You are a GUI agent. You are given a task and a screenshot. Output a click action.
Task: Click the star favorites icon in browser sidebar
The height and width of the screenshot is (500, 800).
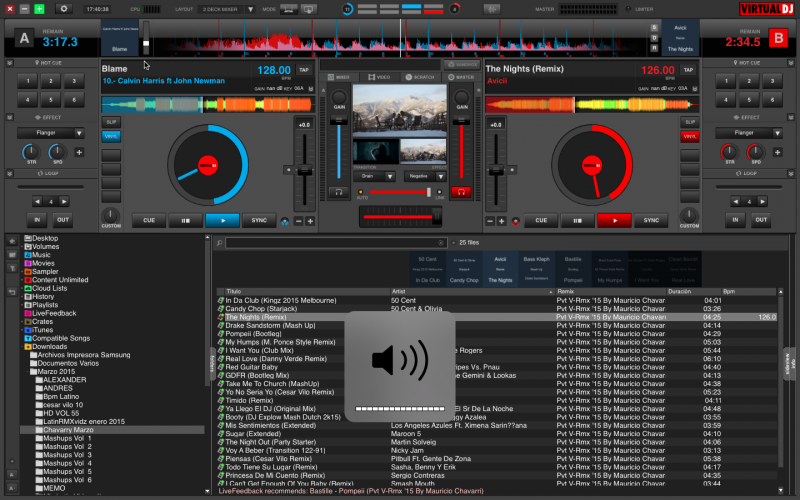click(12, 241)
